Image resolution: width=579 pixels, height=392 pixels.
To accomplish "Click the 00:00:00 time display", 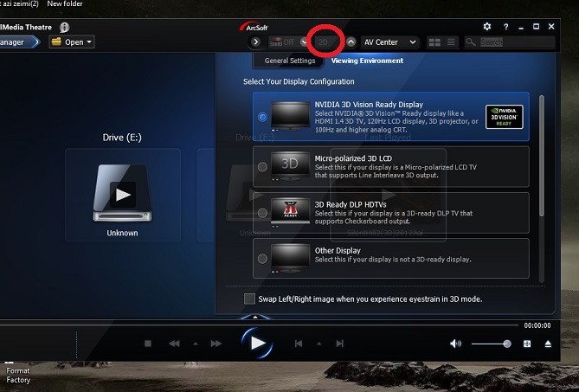I will pos(537,325).
